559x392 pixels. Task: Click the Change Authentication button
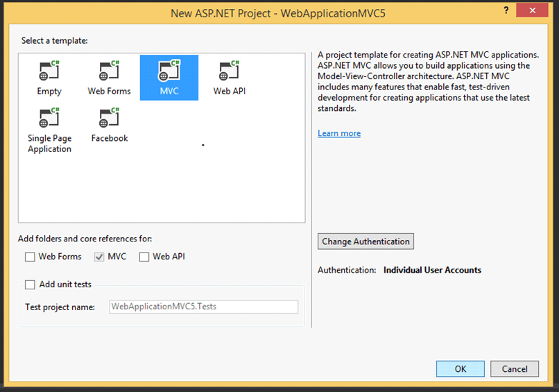pos(365,241)
